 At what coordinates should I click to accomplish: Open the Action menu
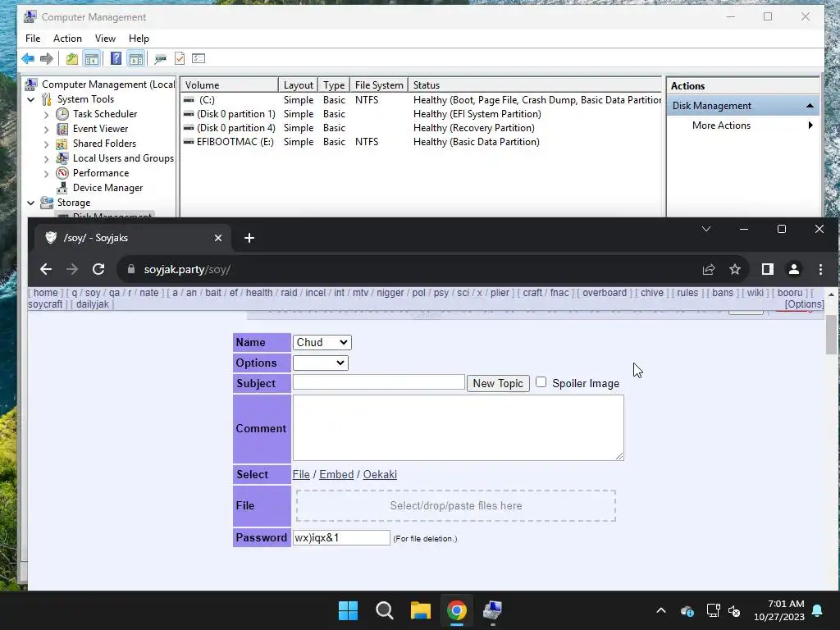[67, 39]
